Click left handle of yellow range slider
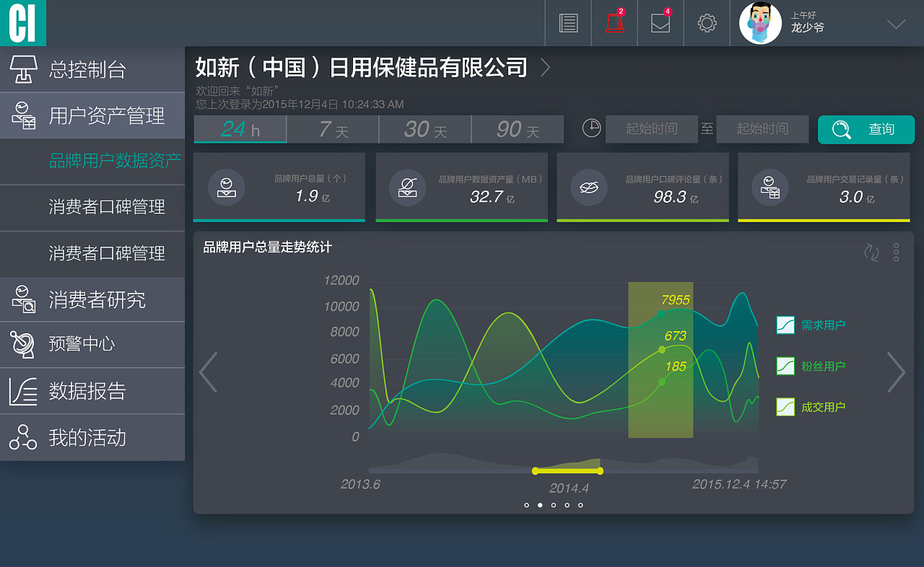The height and width of the screenshot is (567, 924). pos(535,471)
